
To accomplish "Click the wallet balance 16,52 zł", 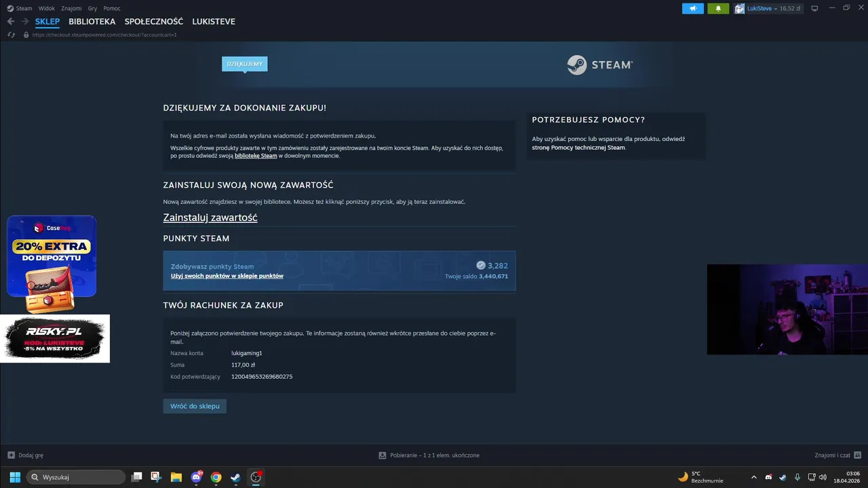I will 790,9.
